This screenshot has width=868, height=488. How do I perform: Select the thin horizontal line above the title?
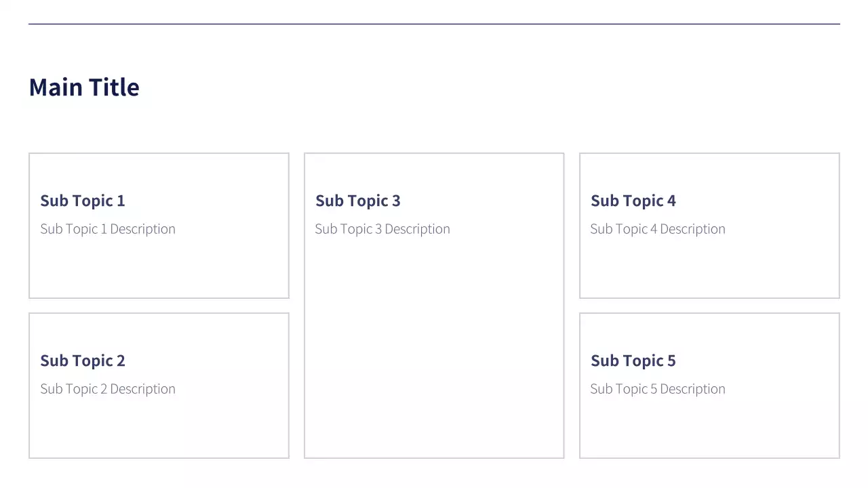click(x=434, y=24)
